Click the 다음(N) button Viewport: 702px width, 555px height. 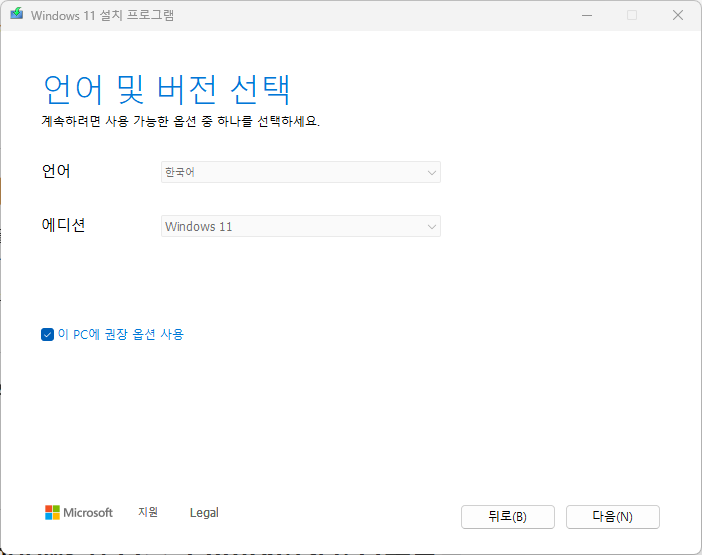tap(612, 517)
